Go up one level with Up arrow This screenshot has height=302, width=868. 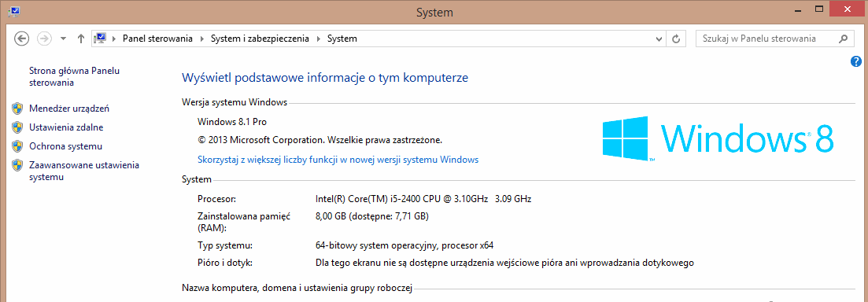point(81,39)
